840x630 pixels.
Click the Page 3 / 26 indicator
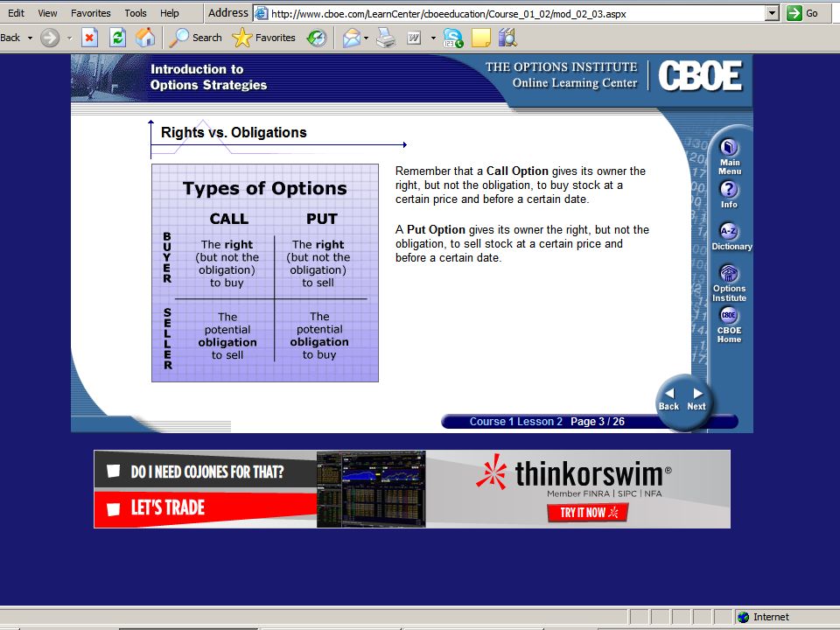pos(598,422)
